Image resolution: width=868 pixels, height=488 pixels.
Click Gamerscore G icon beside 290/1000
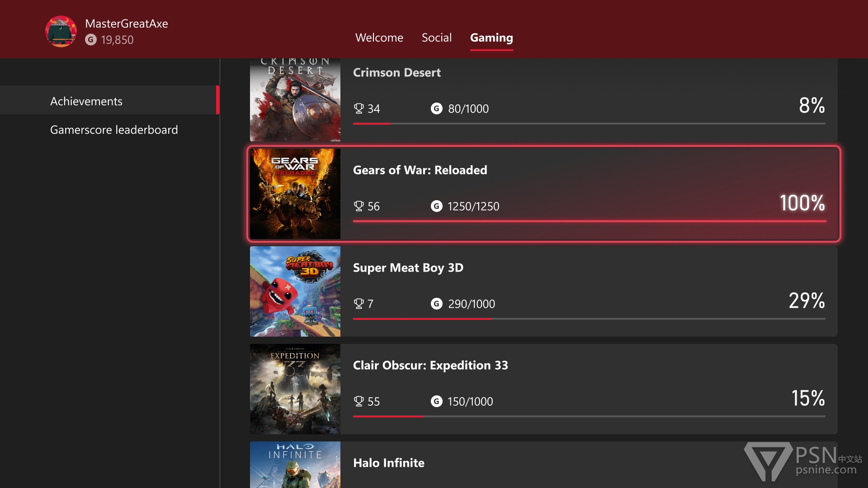[x=436, y=304]
